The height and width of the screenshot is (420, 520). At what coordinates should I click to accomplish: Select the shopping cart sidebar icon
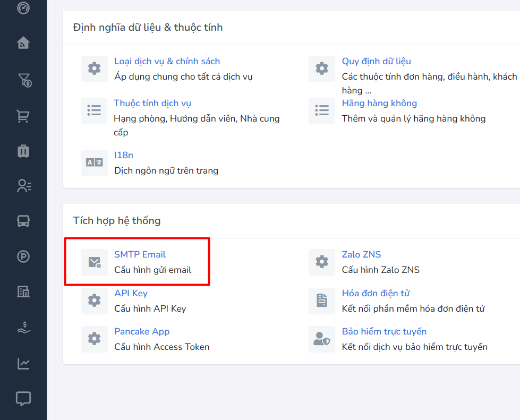[23, 116]
